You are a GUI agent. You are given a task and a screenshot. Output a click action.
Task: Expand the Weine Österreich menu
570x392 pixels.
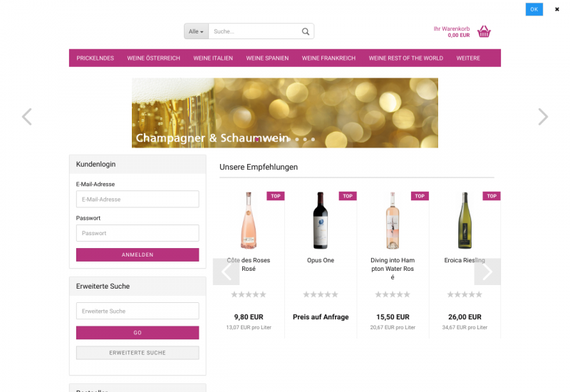pyautogui.click(x=153, y=58)
